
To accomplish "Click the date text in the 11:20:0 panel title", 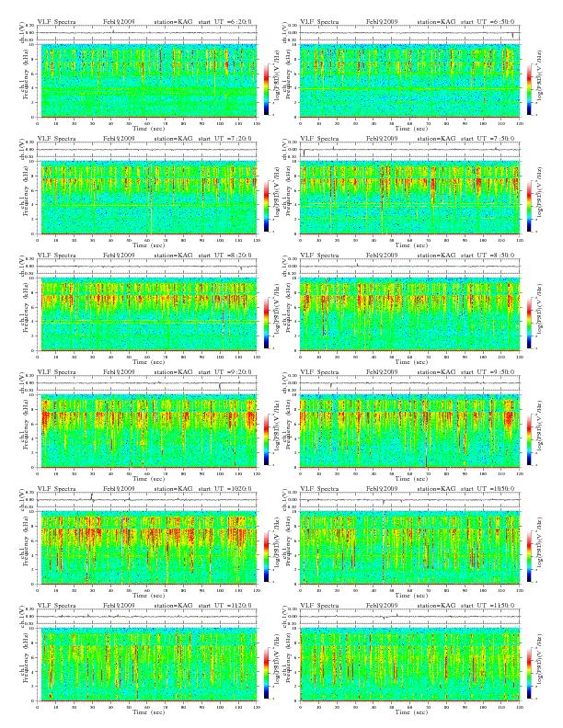I will [119, 605].
